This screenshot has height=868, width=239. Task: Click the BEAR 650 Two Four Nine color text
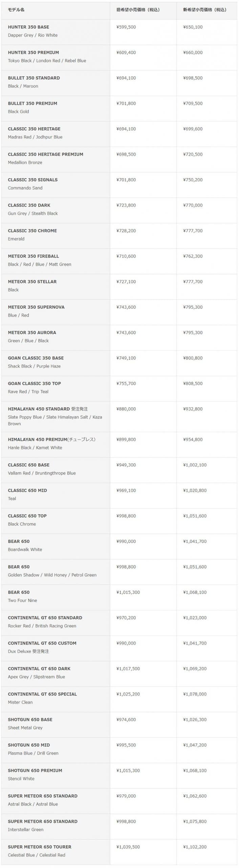click(x=23, y=600)
